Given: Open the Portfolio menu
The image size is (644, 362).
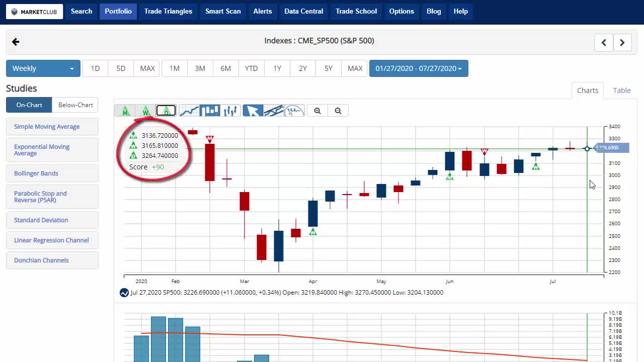Looking at the screenshot, I should click(118, 11).
